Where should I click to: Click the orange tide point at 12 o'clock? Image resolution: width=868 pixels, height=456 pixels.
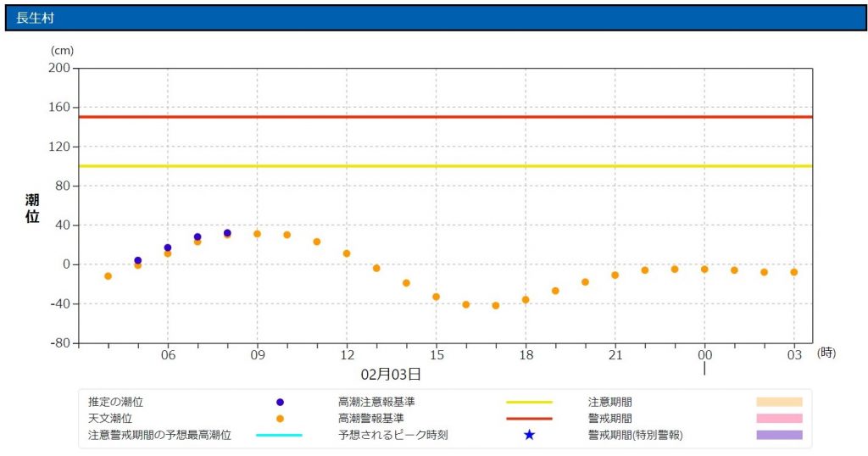click(347, 253)
